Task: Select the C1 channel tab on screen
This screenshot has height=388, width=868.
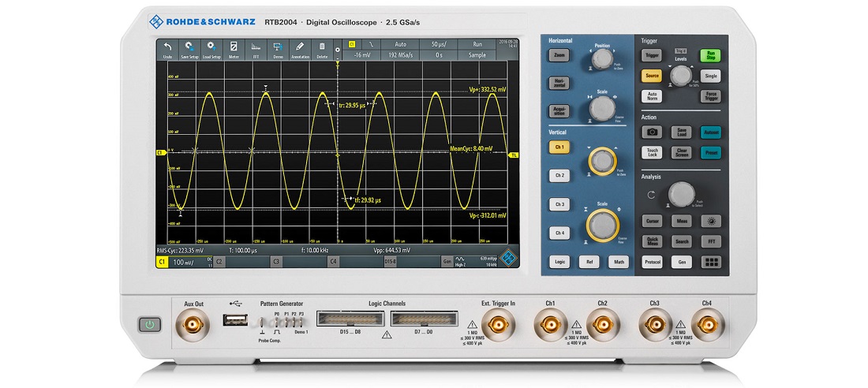Action: tap(163, 262)
